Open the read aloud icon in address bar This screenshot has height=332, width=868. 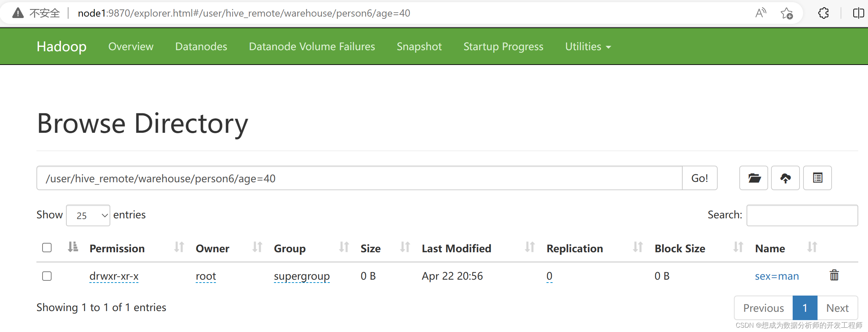pyautogui.click(x=761, y=13)
